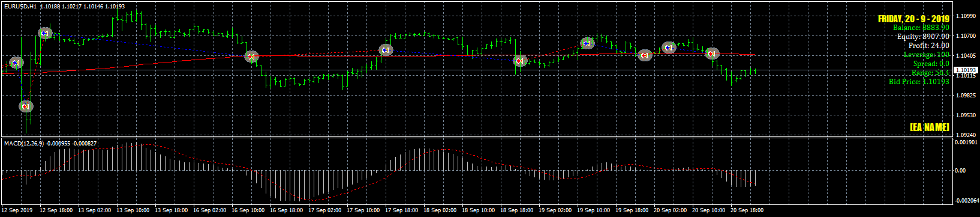Select the blue trade arrow near 20 Sep 02:00
Viewport: 980px width, 217px height.
coord(669,47)
